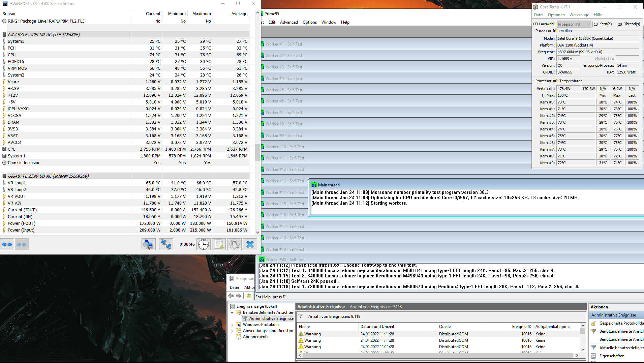Click the VRM MOS thermometer icon in HWiNFO
The image size is (644, 363).
tap(4, 68)
